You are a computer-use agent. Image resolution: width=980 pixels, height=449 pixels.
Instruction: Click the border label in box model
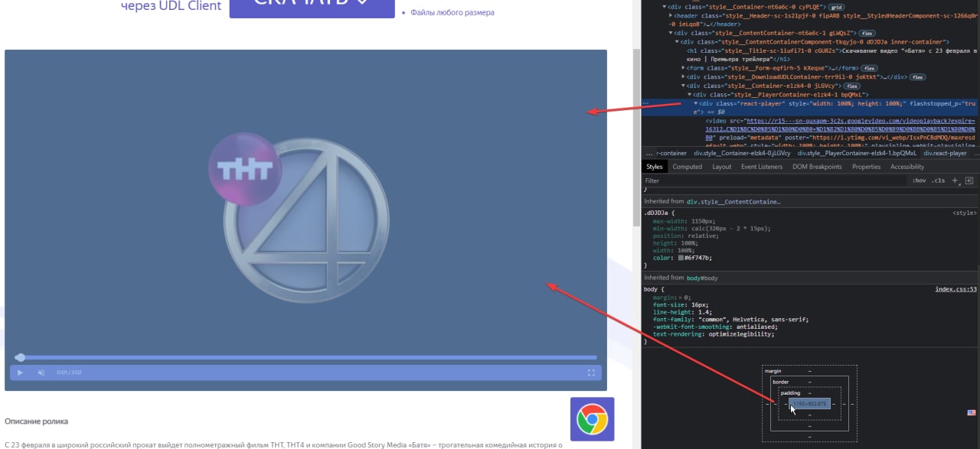pos(780,382)
